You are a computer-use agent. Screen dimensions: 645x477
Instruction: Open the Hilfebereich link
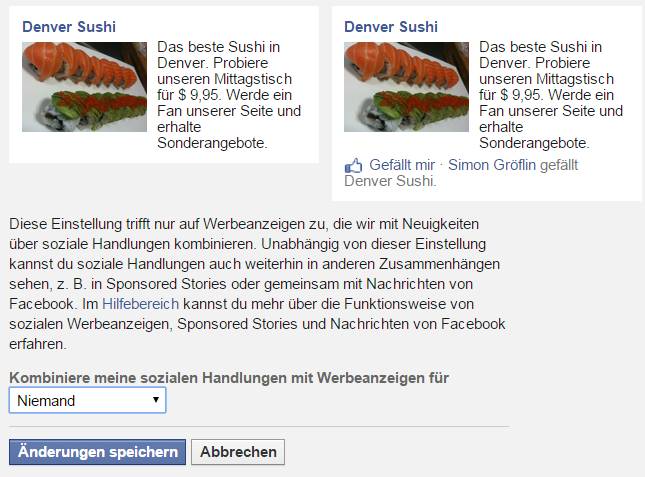[x=140, y=304]
